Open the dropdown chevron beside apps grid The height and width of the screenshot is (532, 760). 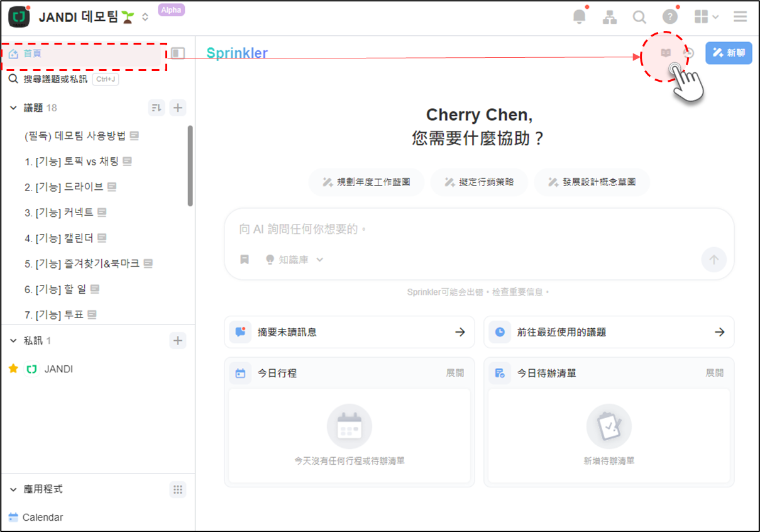pos(715,18)
